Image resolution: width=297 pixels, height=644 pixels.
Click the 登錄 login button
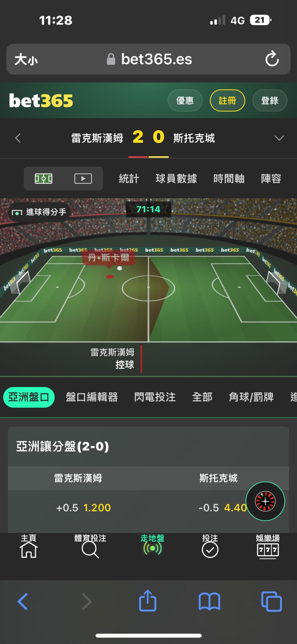[270, 100]
